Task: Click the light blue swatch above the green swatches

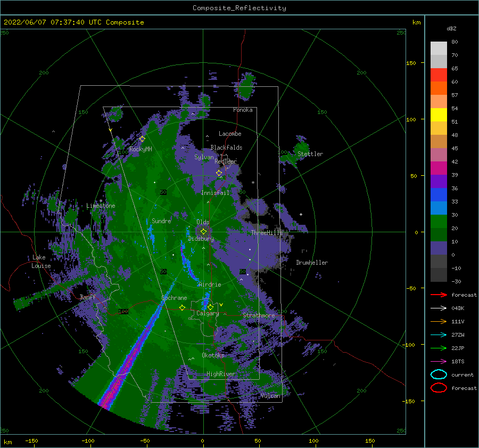Action: click(x=439, y=208)
